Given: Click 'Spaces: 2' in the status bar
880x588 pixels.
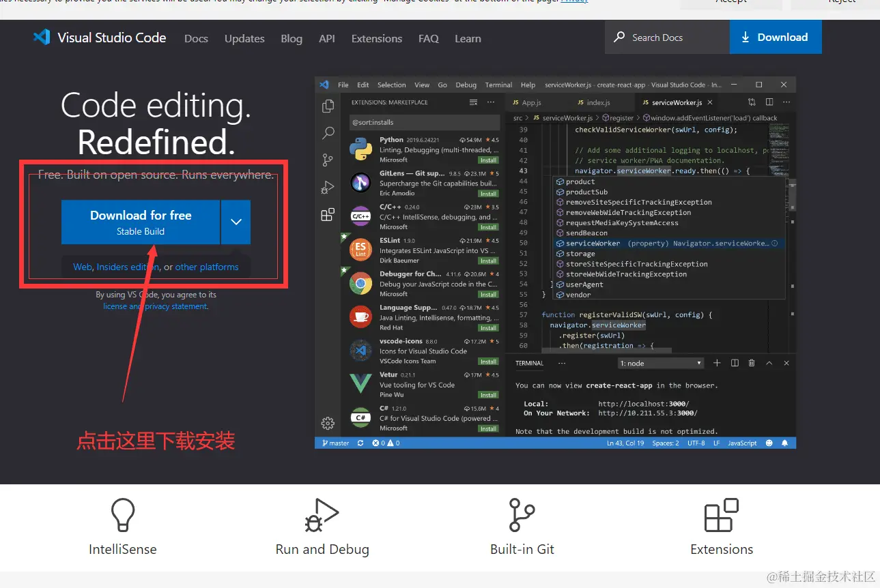Looking at the screenshot, I should [x=666, y=443].
